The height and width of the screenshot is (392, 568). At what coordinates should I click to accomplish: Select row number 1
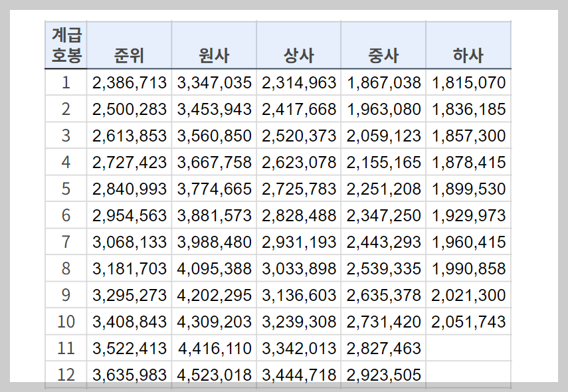(66, 82)
